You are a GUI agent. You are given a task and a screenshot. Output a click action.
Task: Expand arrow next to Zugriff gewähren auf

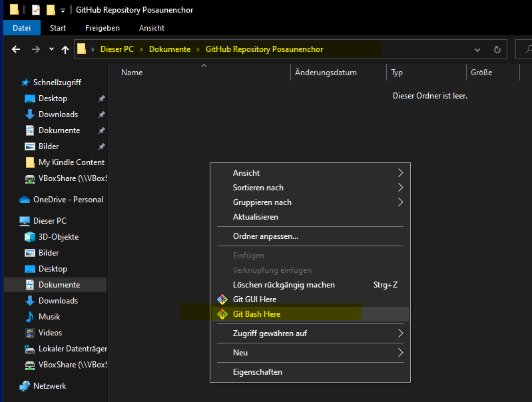[400, 333]
